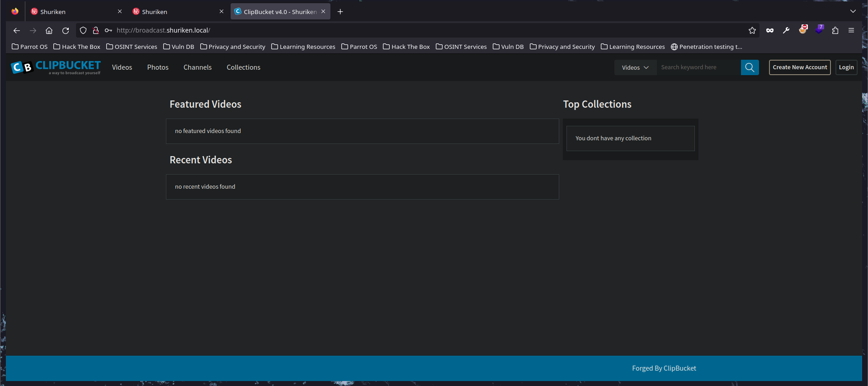Go to the Collections page

(244, 67)
